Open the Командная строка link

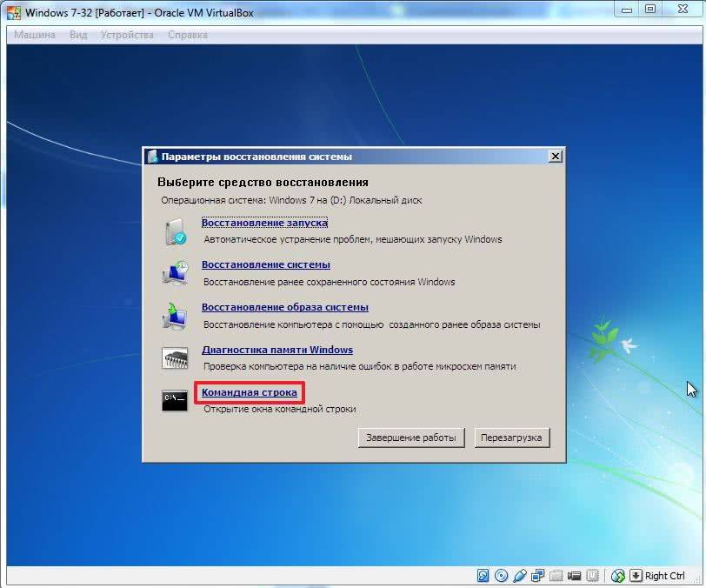point(250,393)
